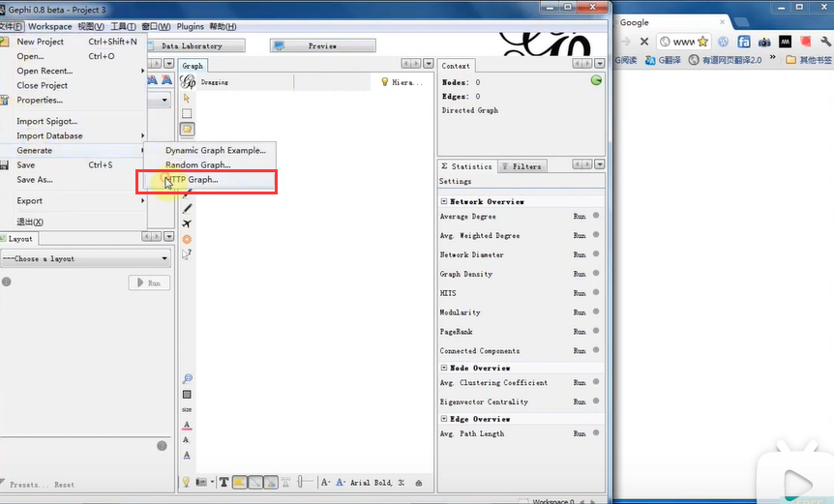Click New Project in File menu
834x504 pixels.
click(x=73, y=42)
